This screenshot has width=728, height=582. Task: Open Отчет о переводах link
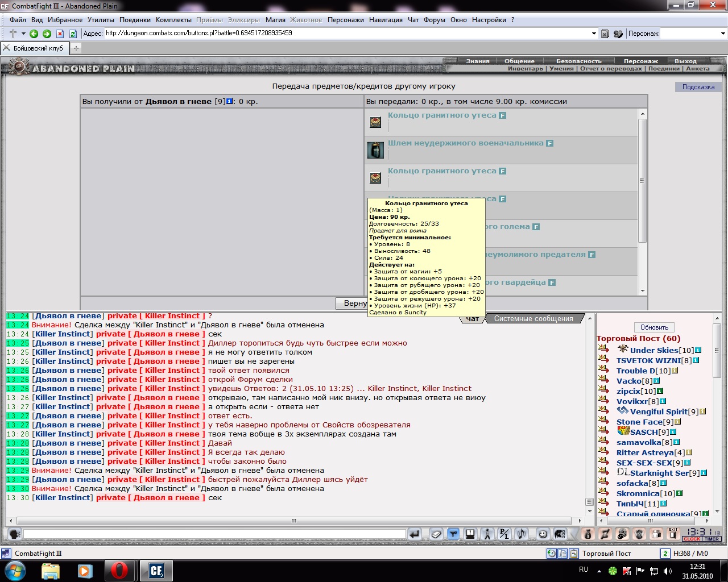pyautogui.click(x=611, y=69)
